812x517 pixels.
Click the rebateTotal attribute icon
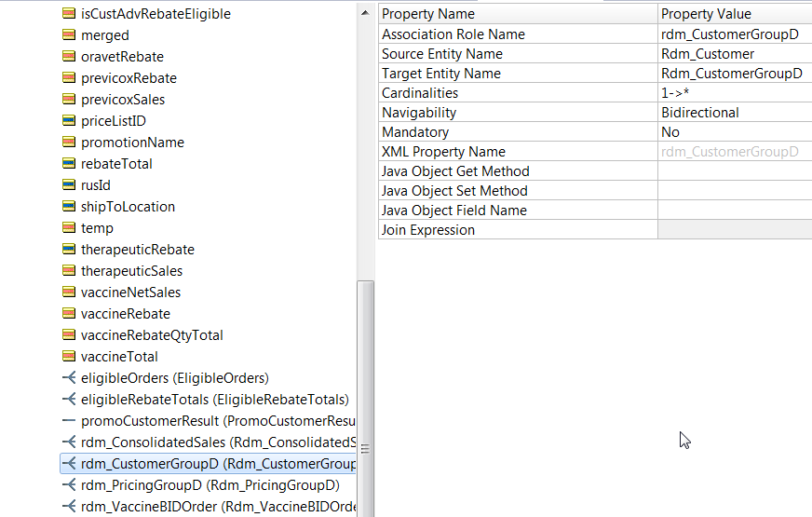coord(68,163)
